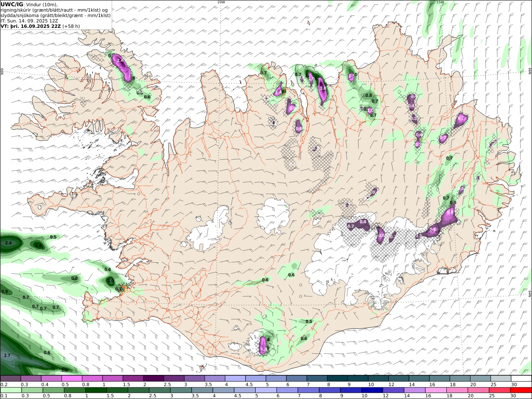Select the rain legend swatch between 0.5 and 0.8

pos(54,390)
